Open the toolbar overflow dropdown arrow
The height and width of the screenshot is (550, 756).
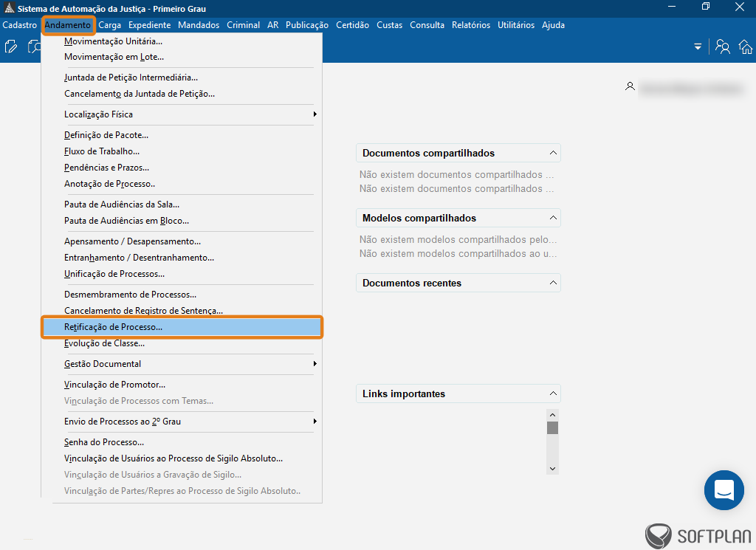pyautogui.click(x=697, y=47)
